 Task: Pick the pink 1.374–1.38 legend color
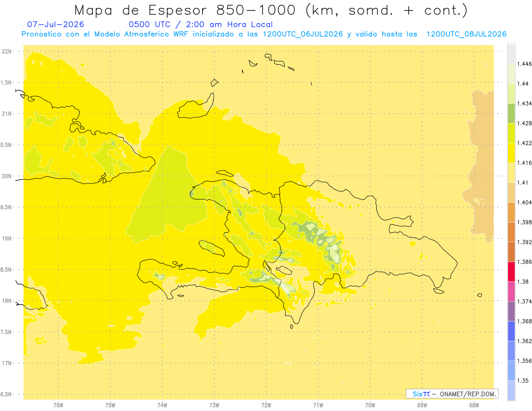(511, 291)
